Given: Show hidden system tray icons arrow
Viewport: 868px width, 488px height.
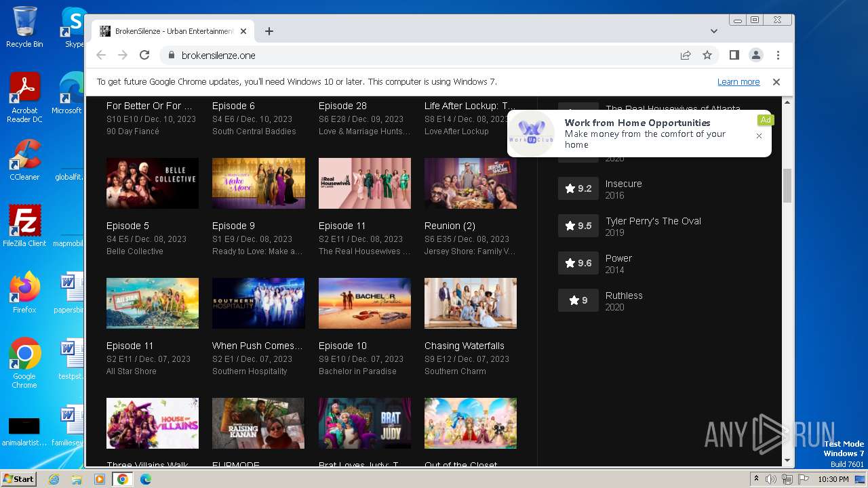Looking at the screenshot, I should 757,479.
